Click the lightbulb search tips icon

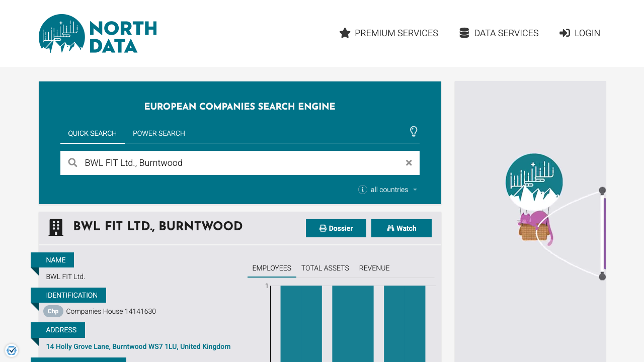coord(414,132)
